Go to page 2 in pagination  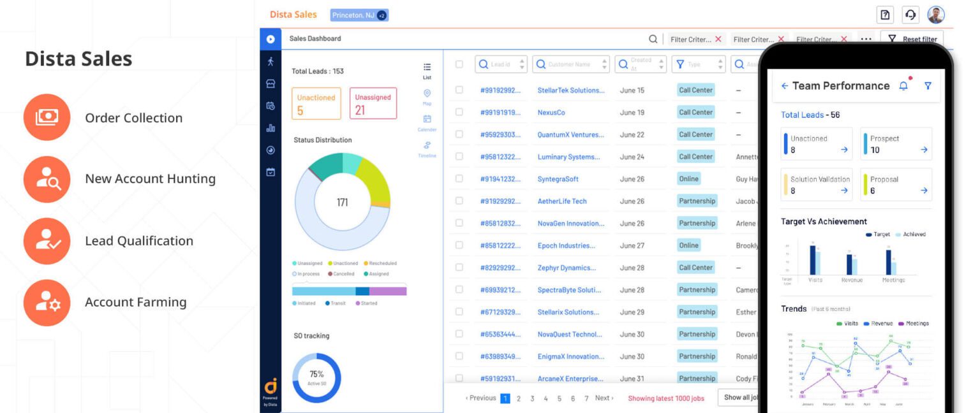[518, 398]
